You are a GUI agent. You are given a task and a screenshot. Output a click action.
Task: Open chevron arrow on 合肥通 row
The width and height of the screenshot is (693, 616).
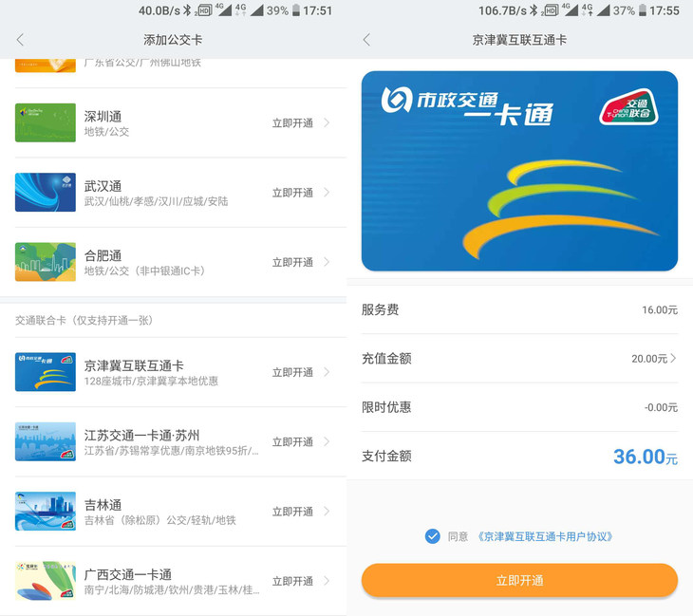point(328,262)
